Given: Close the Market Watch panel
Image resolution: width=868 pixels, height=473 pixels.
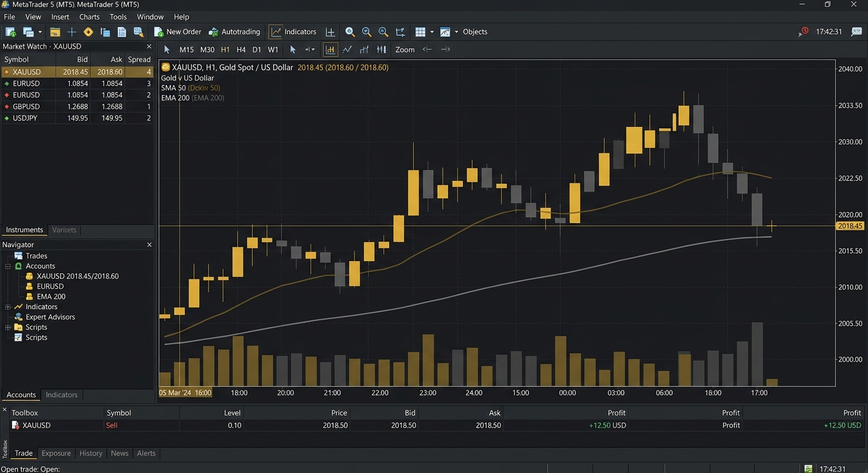Looking at the screenshot, I should (x=149, y=46).
